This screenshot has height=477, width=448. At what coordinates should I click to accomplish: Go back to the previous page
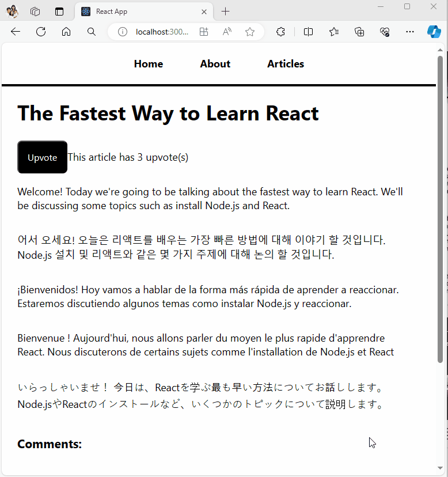[16, 32]
